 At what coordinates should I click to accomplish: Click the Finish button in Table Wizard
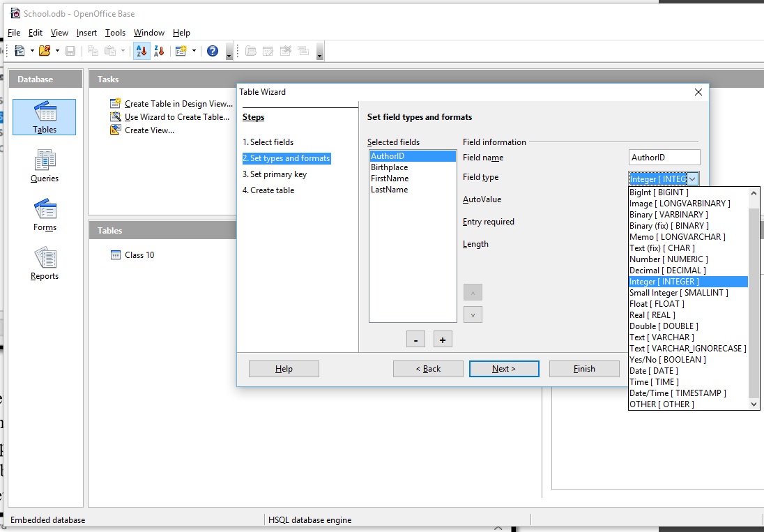coord(584,369)
